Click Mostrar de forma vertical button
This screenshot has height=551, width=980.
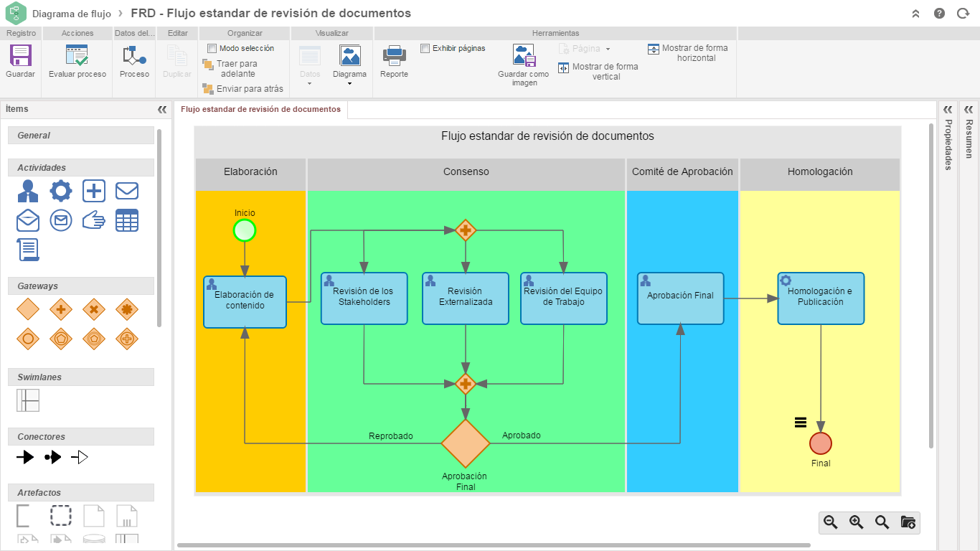(x=599, y=71)
